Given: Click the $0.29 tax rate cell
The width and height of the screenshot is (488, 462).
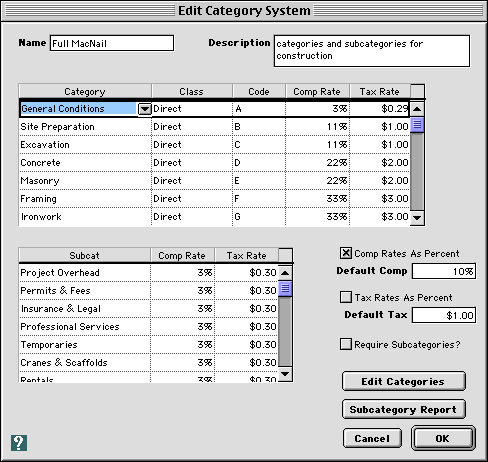Looking at the screenshot, I should tap(380, 109).
